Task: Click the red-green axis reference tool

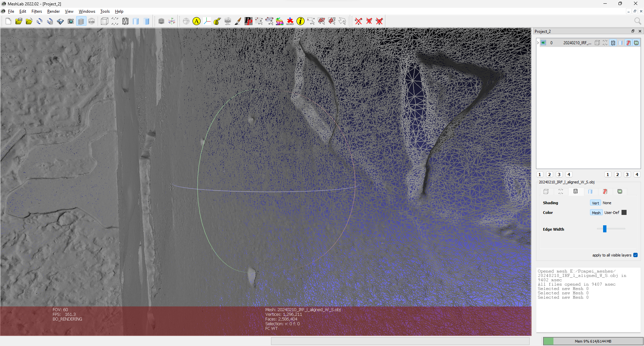Action: pos(207,21)
